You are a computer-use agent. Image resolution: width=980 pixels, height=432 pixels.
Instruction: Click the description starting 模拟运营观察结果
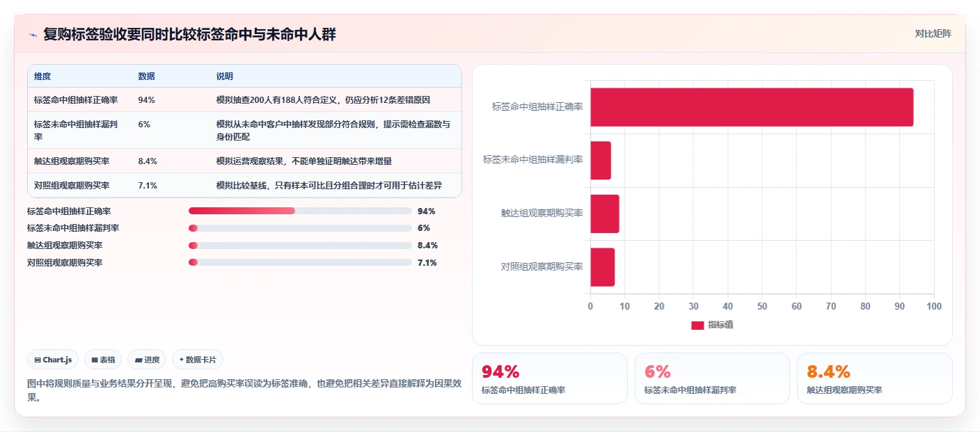click(304, 161)
